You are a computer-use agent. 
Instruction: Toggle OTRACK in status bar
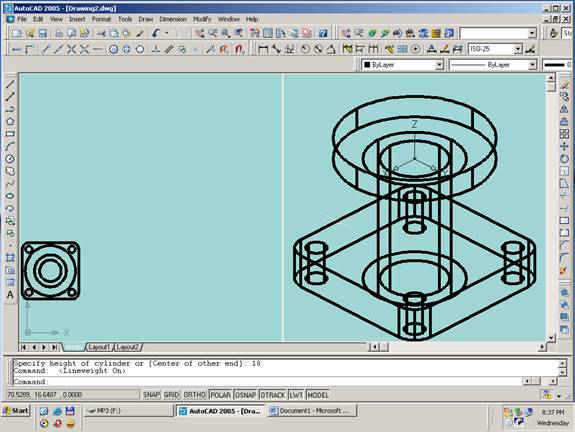pos(273,395)
